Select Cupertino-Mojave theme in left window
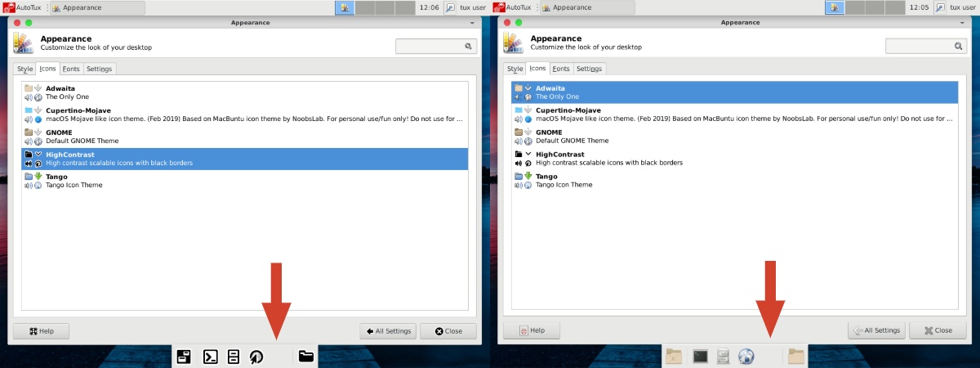980x368 pixels. point(245,114)
